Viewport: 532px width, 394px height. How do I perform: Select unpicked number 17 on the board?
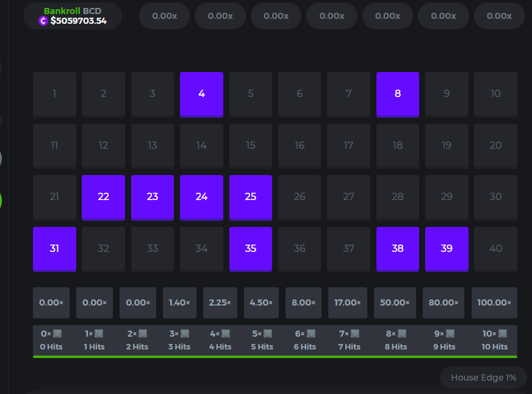point(348,146)
